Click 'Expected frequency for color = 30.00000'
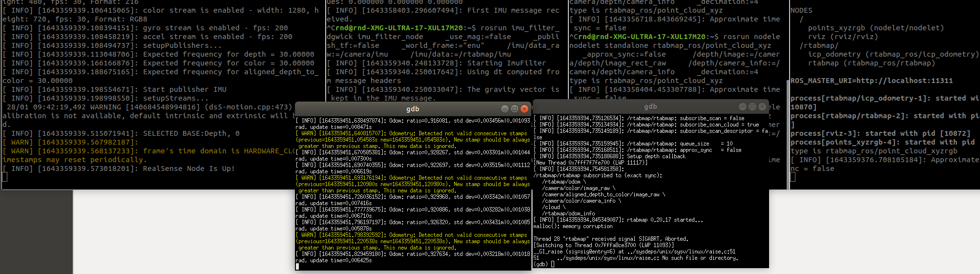 229,63
